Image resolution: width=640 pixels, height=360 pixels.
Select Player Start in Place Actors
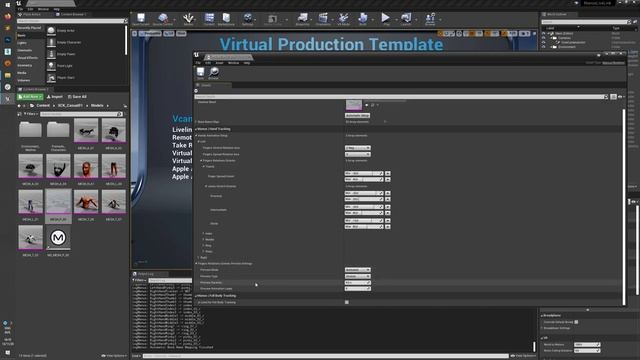click(65, 78)
